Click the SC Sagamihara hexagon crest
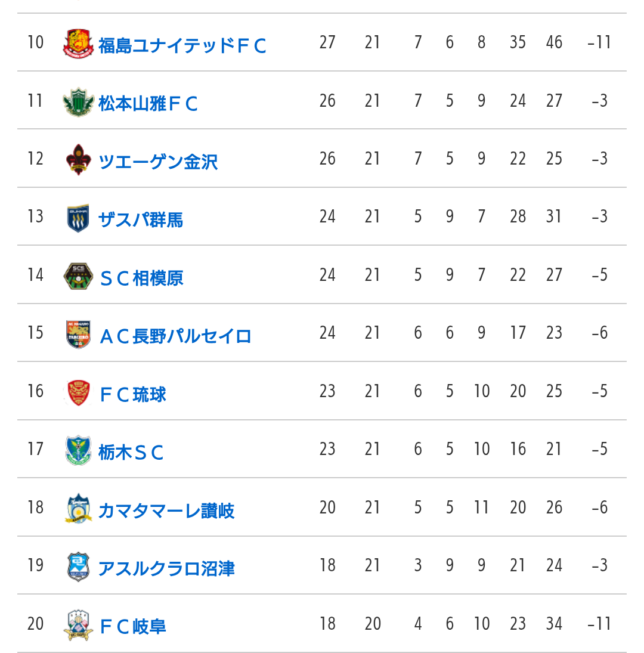644x653 pixels. [x=78, y=276]
